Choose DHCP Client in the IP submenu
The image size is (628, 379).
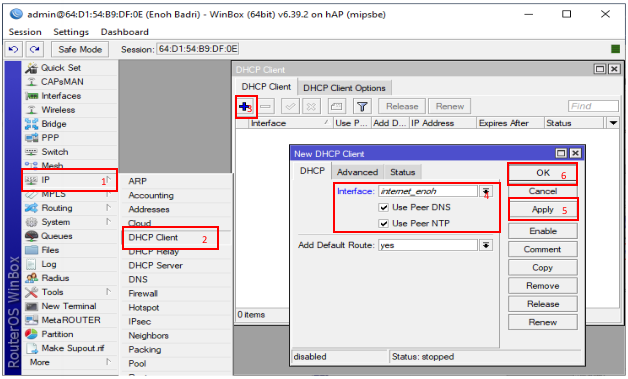click(153, 237)
